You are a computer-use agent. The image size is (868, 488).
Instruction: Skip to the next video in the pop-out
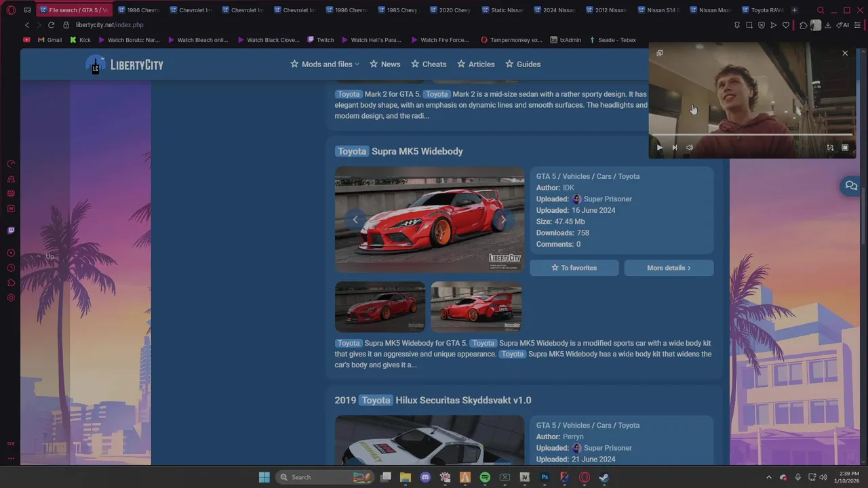[675, 148]
